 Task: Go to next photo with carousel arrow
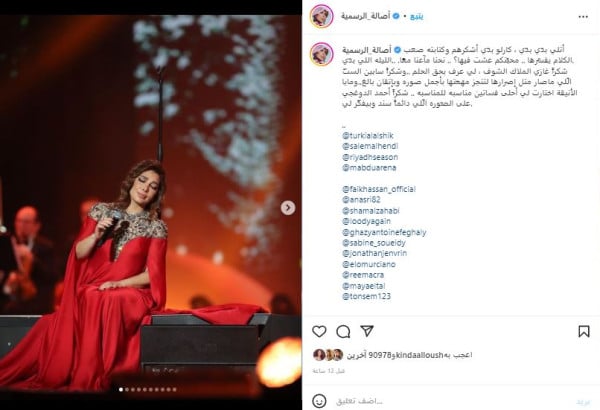point(288,208)
